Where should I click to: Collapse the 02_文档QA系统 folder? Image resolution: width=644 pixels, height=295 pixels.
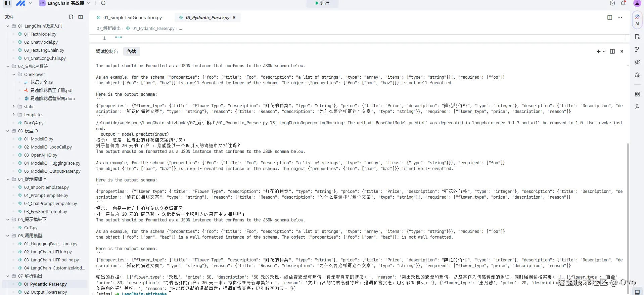[x=8, y=66]
